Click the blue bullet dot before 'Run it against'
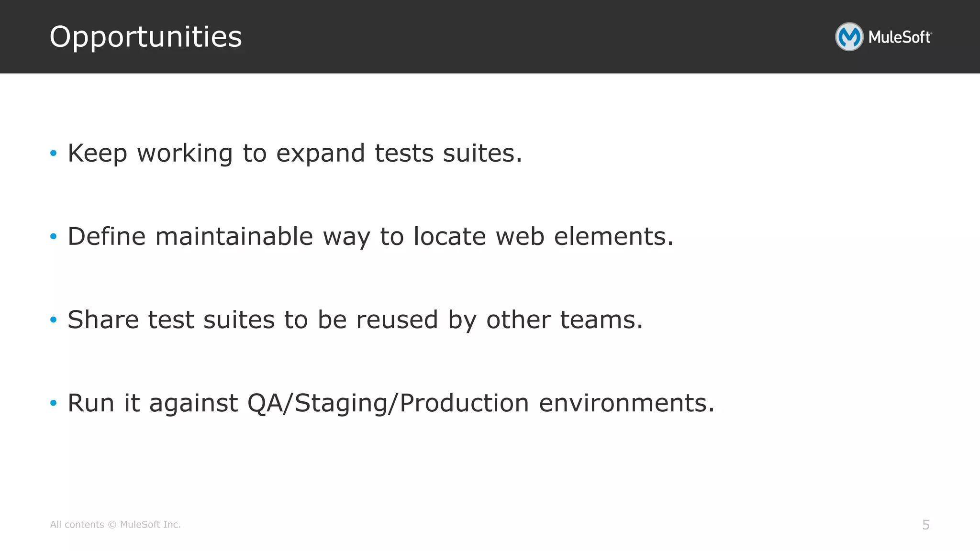 (x=54, y=403)
